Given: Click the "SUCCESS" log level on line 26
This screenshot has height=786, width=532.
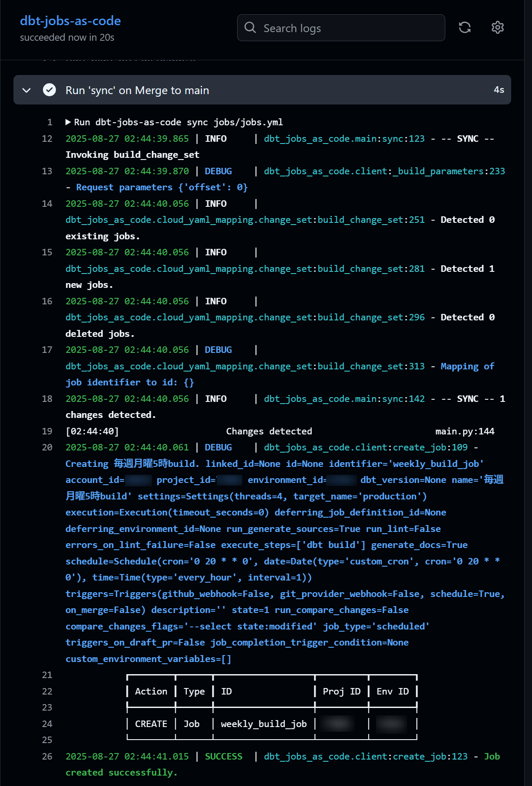Looking at the screenshot, I should pyautogui.click(x=224, y=757).
